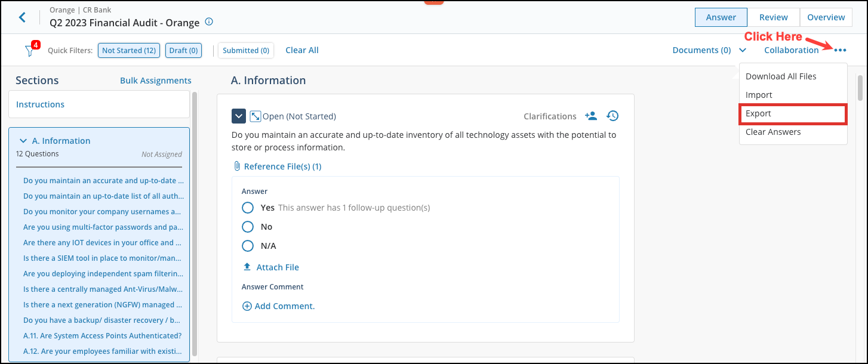868x364 pixels.
Task: Toggle the Not Started (12) quick filter
Action: coord(130,50)
